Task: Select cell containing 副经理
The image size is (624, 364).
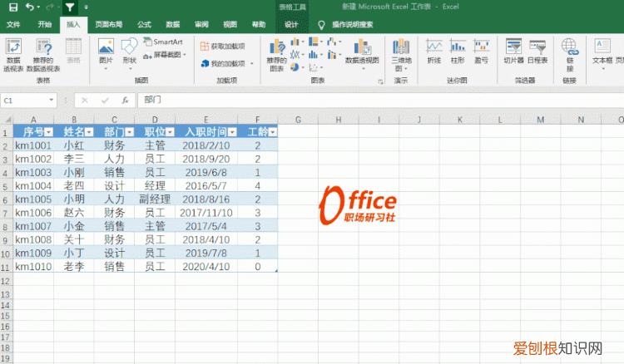Action: pos(155,199)
